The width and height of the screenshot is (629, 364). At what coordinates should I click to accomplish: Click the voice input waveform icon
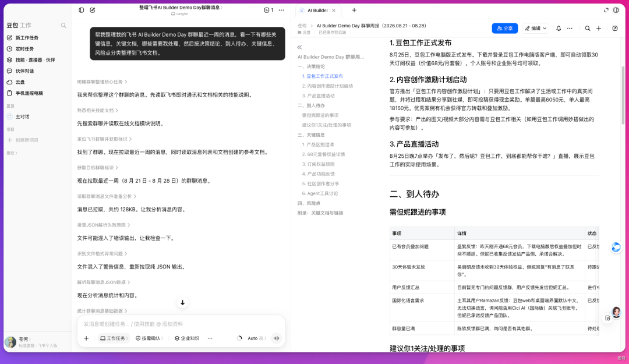[277, 338]
